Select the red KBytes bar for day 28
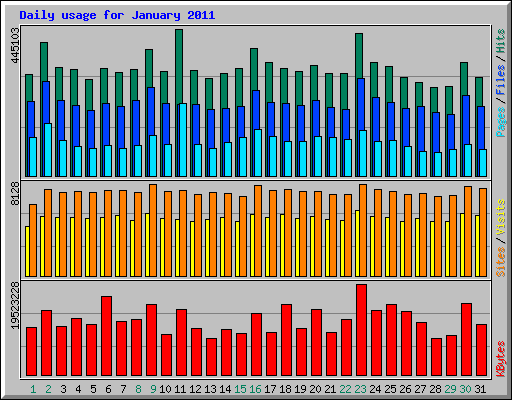Image resolution: width=512 pixels, height=400 pixels. (x=436, y=357)
